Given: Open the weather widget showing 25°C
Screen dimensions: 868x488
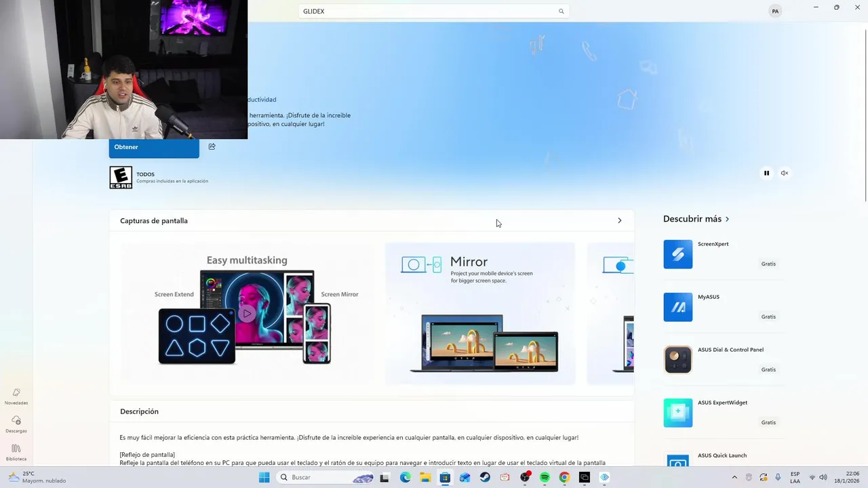Looking at the screenshot, I should tap(39, 477).
